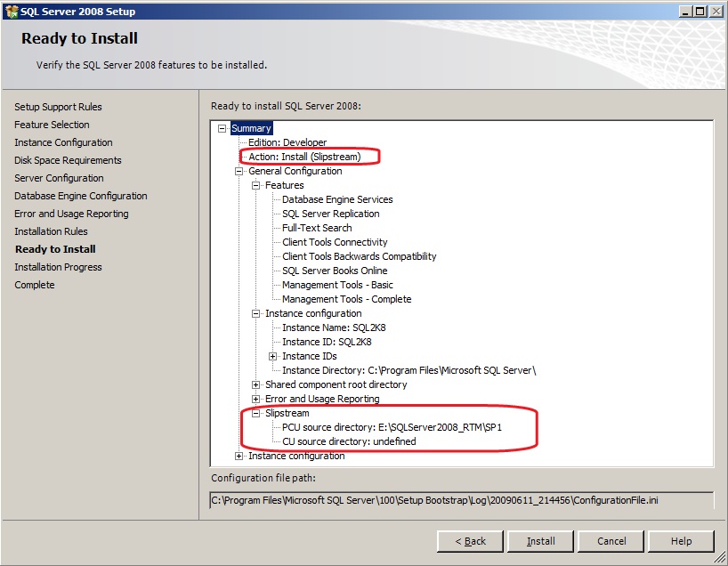728x566 pixels.
Task: Select the Action: Install (Slipstream) item
Action: click(304, 157)
